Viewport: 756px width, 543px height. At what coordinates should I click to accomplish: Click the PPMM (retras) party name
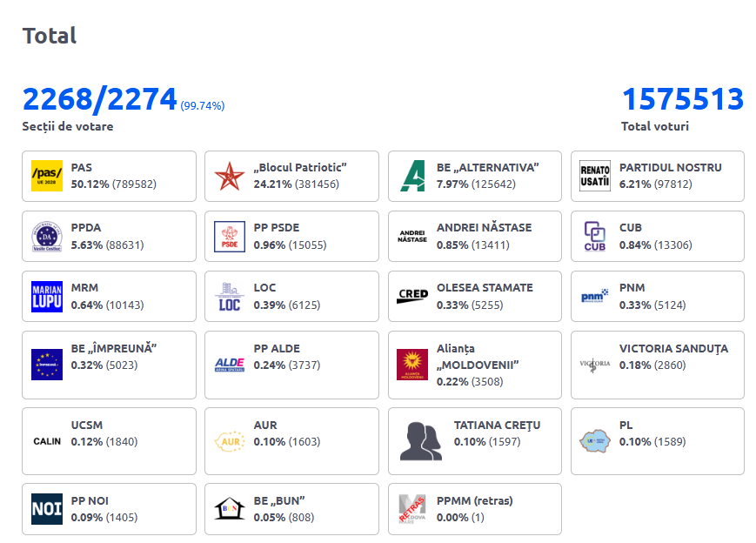click(x=474, y=501)
